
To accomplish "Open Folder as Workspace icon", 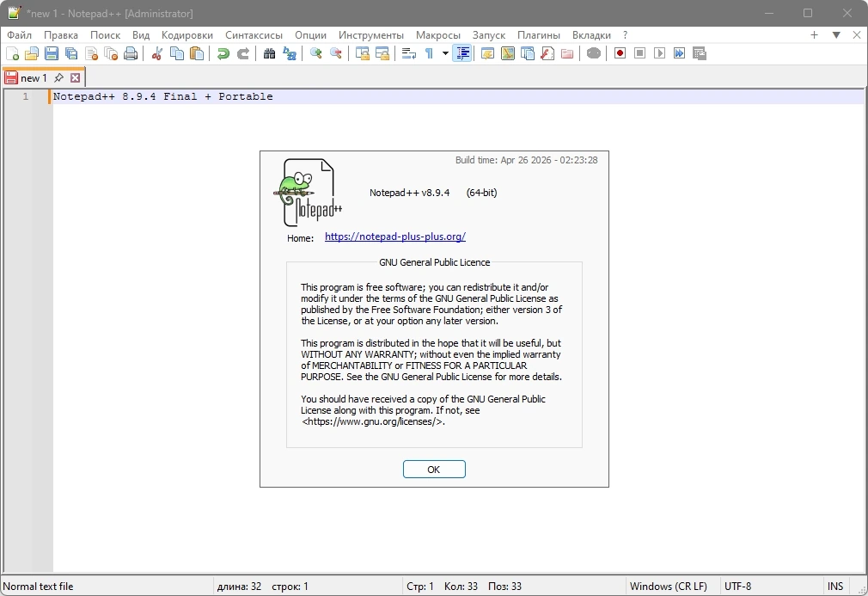I will coord(567,53).
